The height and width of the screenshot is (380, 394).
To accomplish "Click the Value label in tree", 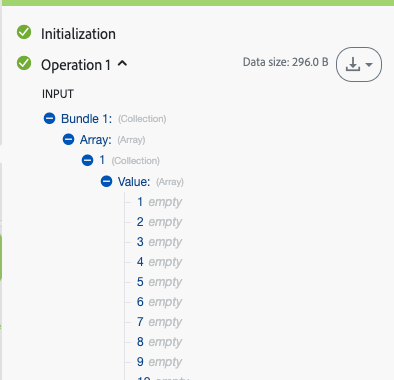I will (134, 182).
